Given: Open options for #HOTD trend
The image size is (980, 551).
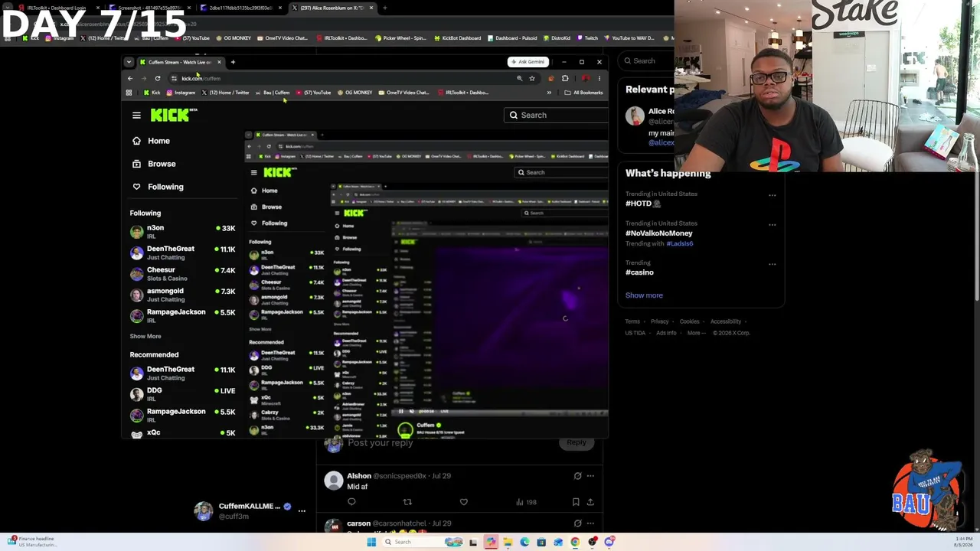Looking at the screenshot, I should point(772,195).
